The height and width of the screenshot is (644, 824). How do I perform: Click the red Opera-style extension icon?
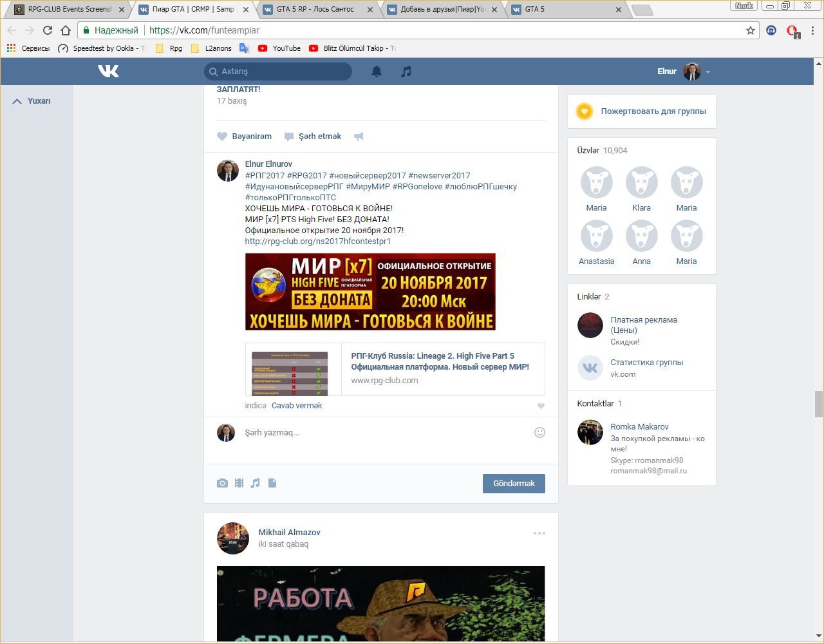click(x=792, y=30)
